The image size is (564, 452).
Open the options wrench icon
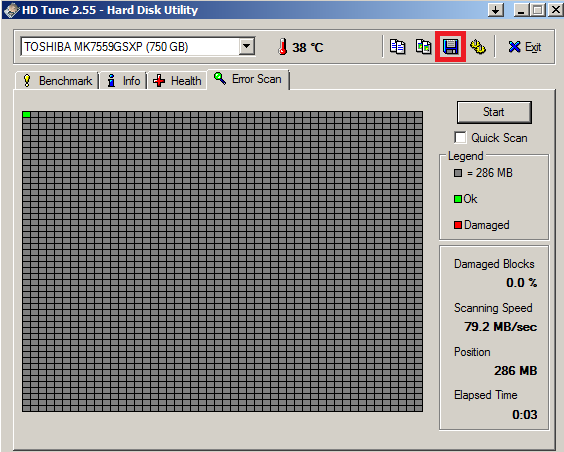[478, 47]
